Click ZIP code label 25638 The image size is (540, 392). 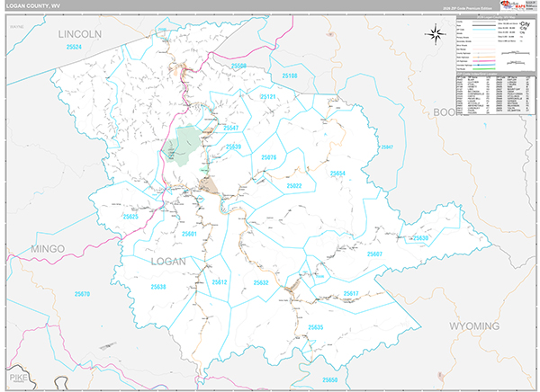(x=158, y=287)
